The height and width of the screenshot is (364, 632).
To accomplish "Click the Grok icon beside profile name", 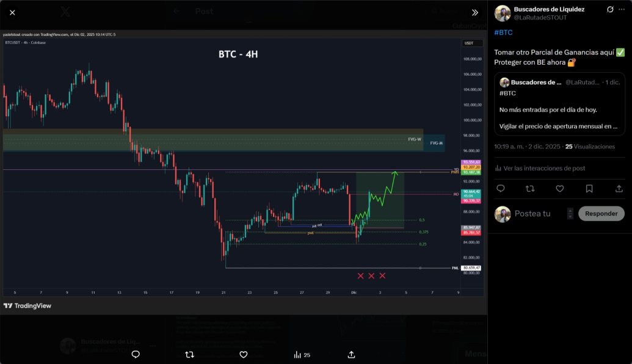I will (610, 9).
